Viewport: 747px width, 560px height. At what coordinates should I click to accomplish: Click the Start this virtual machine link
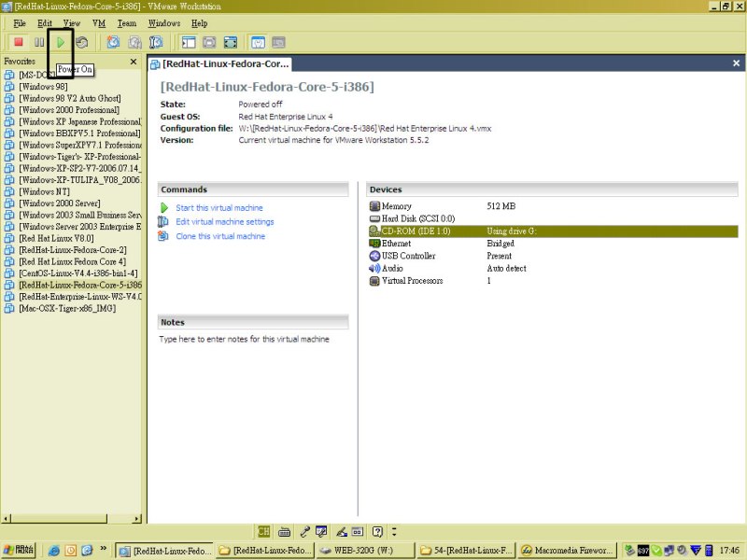[x=219, y=207]
